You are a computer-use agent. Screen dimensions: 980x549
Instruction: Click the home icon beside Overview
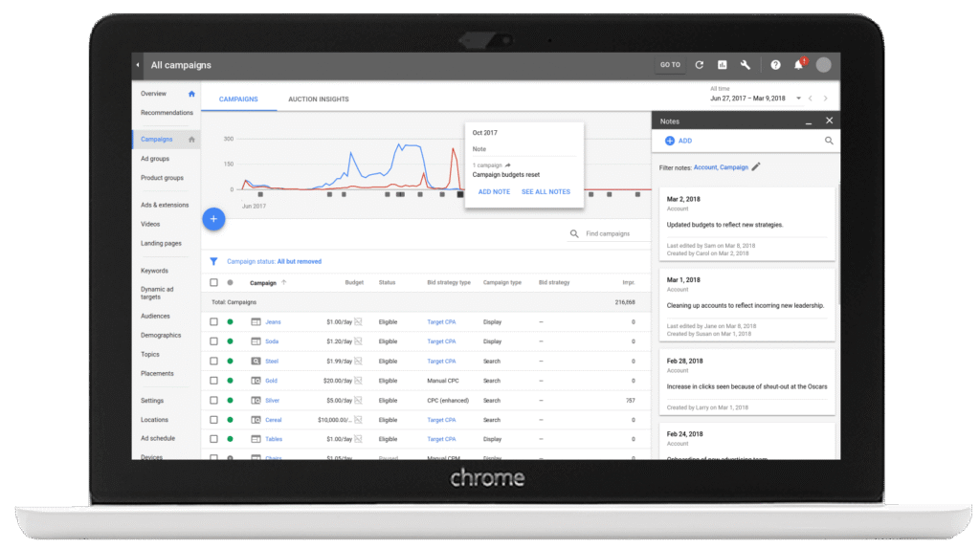[x=191, y=94]
